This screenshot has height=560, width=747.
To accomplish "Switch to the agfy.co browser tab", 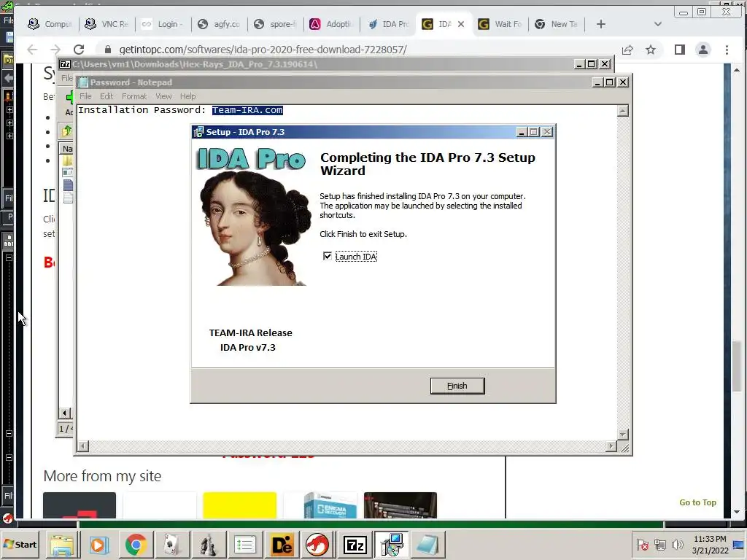I will [219, 24].
